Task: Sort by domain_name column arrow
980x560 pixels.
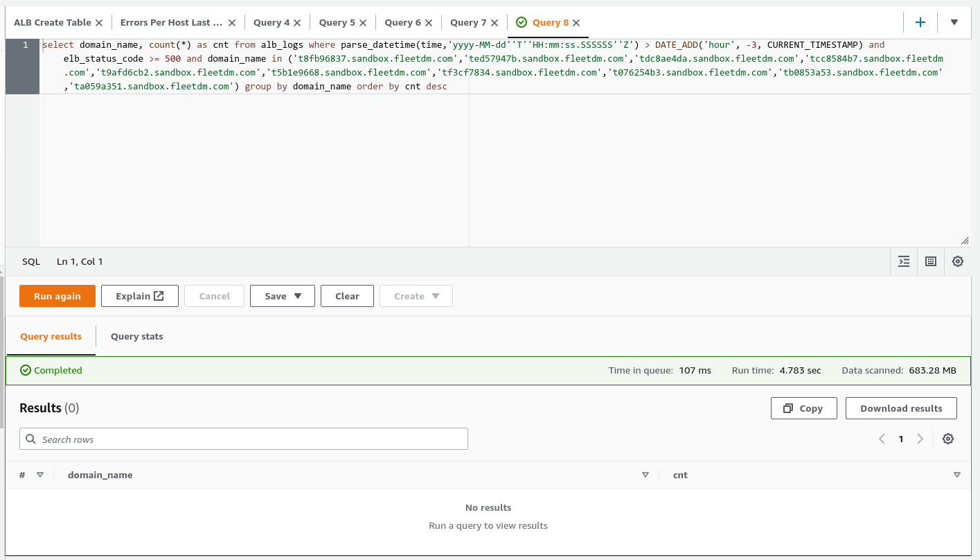Action: 645,475
